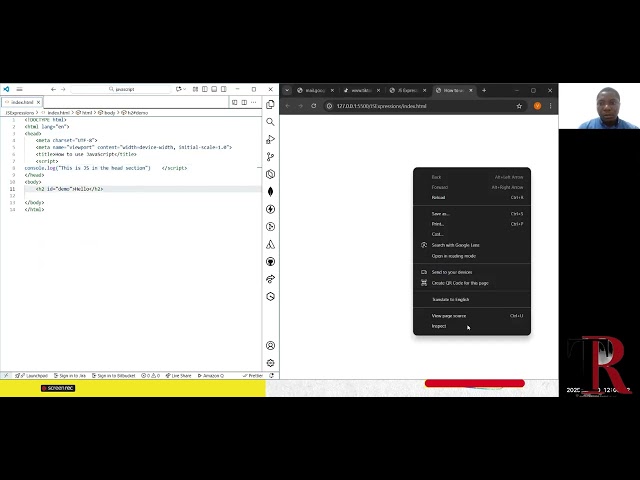Viewport: 640px width, 480px height.
Task: Close the index.html editor tab
Action: (x=38, y=102)
